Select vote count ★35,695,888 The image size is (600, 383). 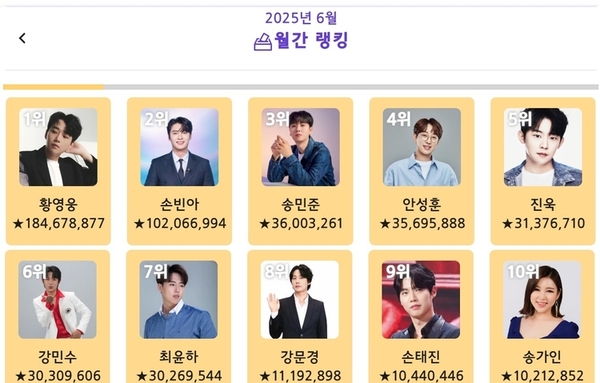[x=422, y=223]
